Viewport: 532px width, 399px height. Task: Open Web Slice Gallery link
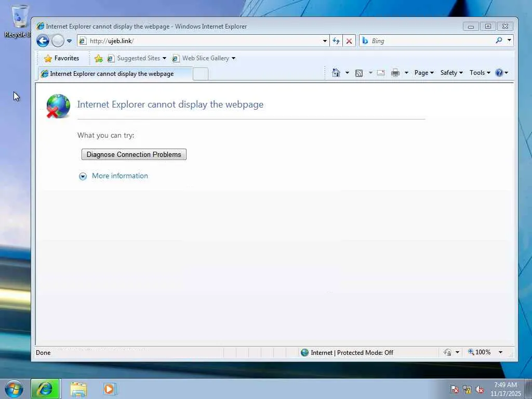(x=203, y=58)
